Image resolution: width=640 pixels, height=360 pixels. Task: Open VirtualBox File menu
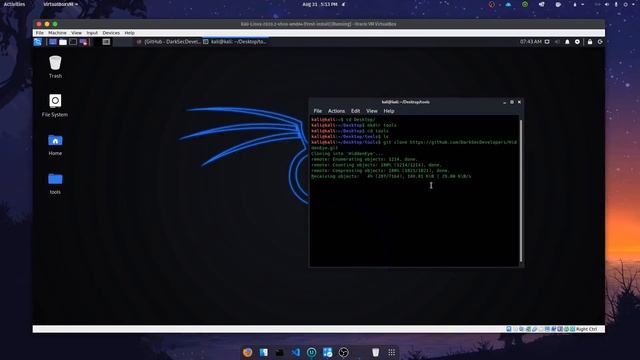click(40, 33)
